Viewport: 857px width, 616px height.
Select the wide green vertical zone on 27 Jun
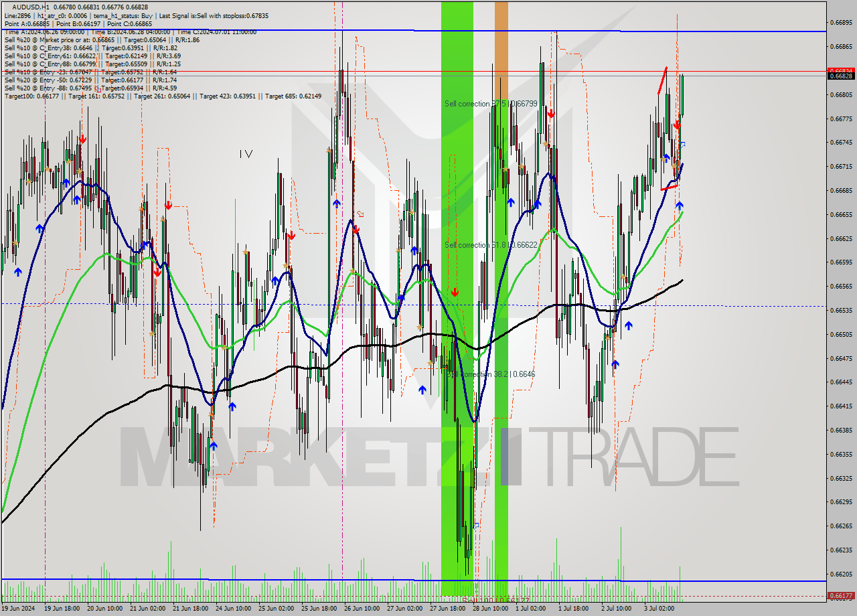click(x=457, y=298)
